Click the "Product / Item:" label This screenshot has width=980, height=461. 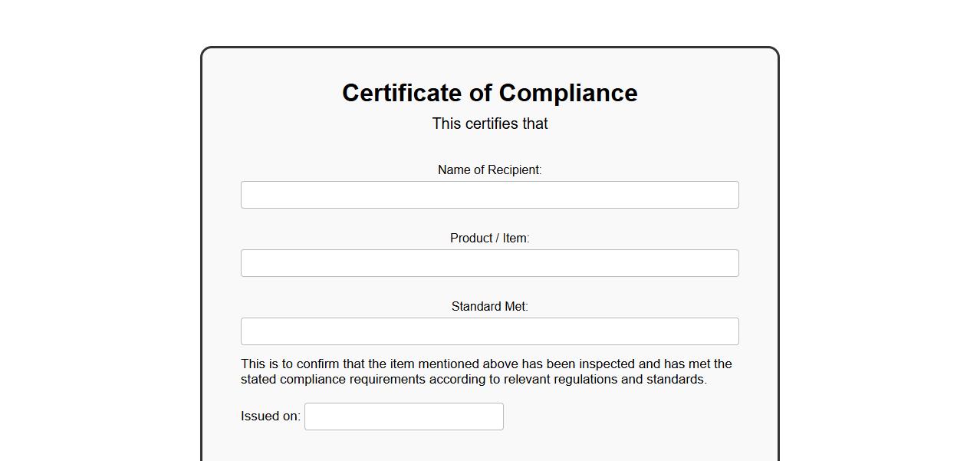(489, 238)
